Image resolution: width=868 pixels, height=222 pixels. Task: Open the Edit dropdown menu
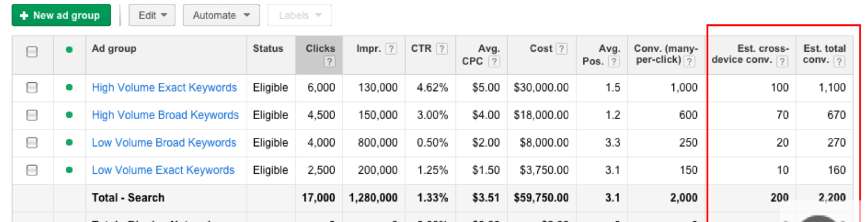coord(152,16)
